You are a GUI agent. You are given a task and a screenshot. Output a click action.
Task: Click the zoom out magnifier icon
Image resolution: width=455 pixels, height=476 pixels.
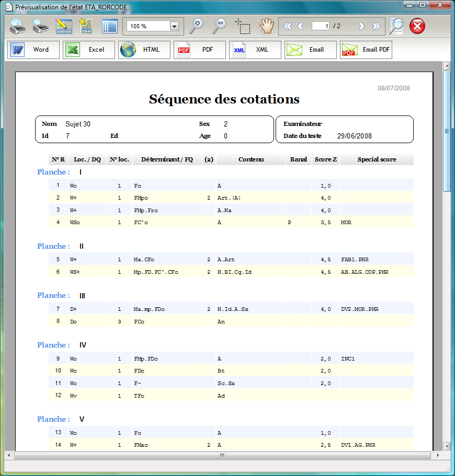(x=219, y=26)
